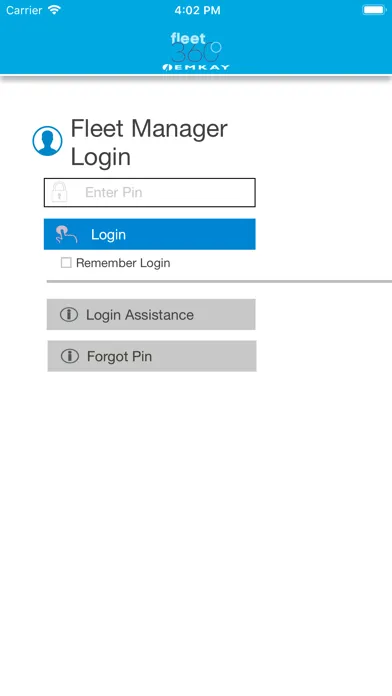Click the Enter Pin input field

click(150, 193)
